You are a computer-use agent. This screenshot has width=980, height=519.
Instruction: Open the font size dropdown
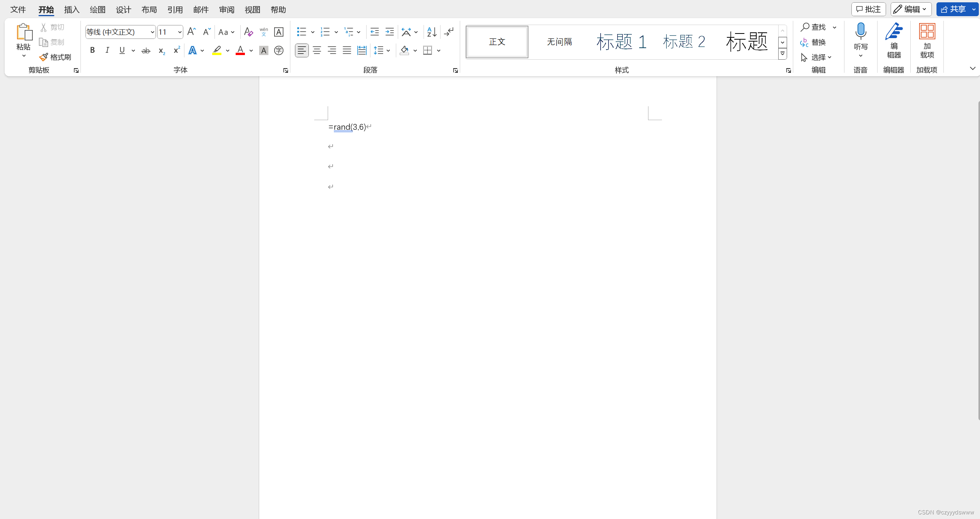pyautogui.click(x=179, y=32)
